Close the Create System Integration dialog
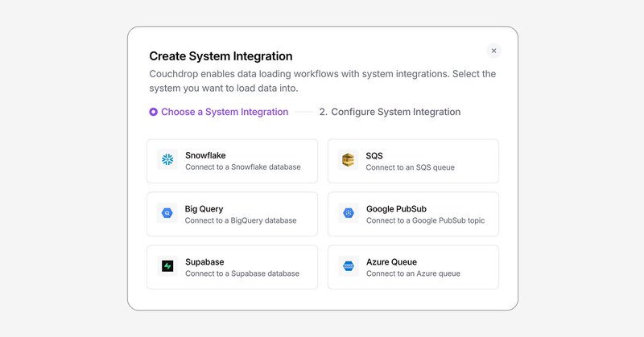This screenshot has height=337, width=644. pos(493,51)
